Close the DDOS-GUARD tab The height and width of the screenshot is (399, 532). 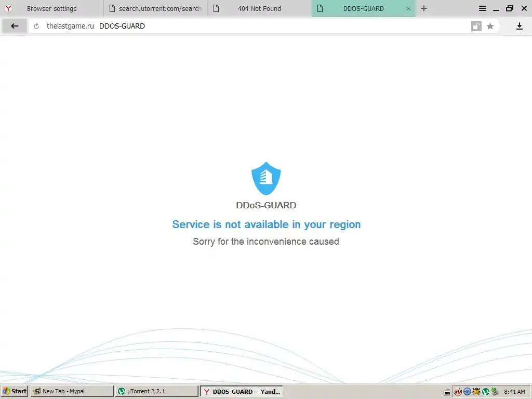tap(408, 8)
